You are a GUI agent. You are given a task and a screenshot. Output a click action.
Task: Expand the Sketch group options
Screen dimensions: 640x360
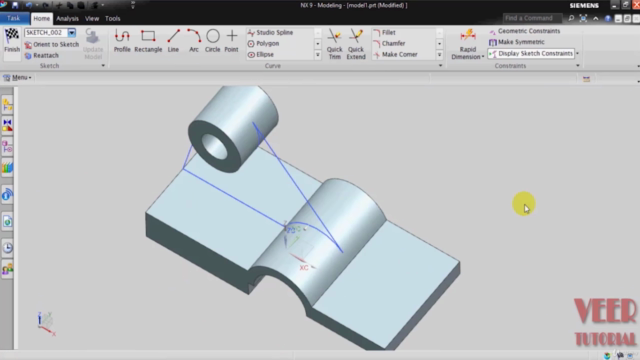103,66
